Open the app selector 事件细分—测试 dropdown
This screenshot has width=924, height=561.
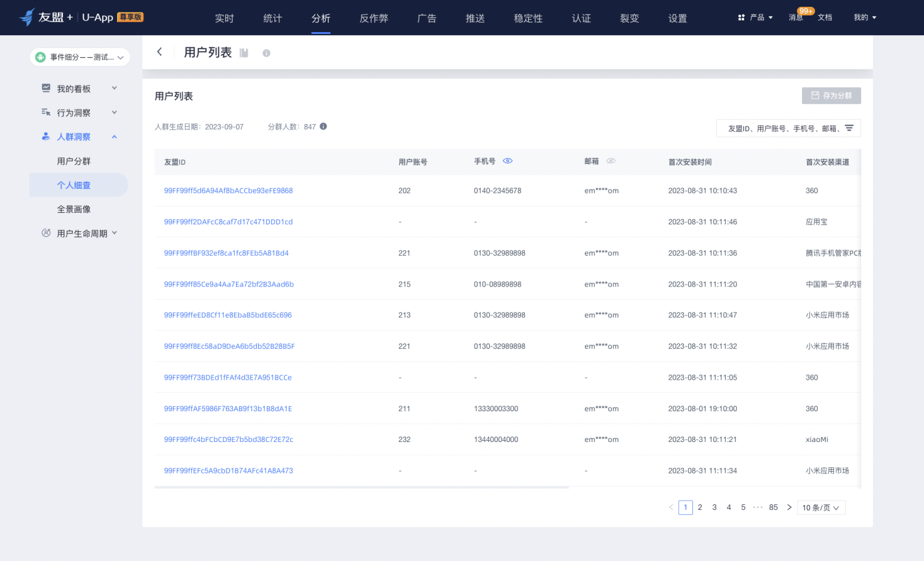80,57
